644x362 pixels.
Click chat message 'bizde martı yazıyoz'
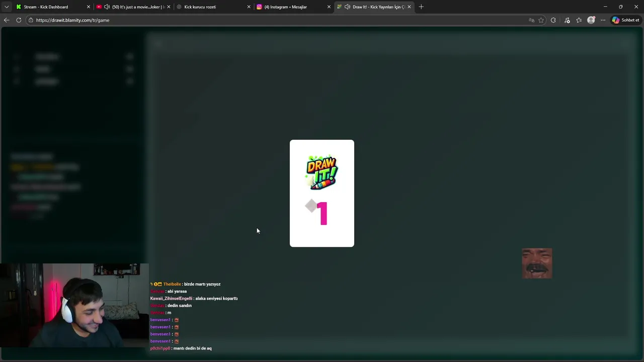[202, 284]
